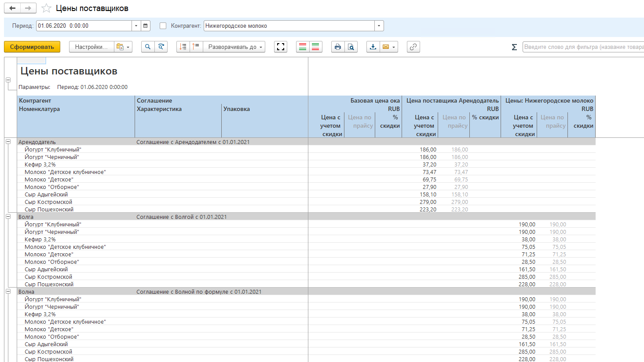Click the magnifier search icon in toolbar

(x=148, y=47)
